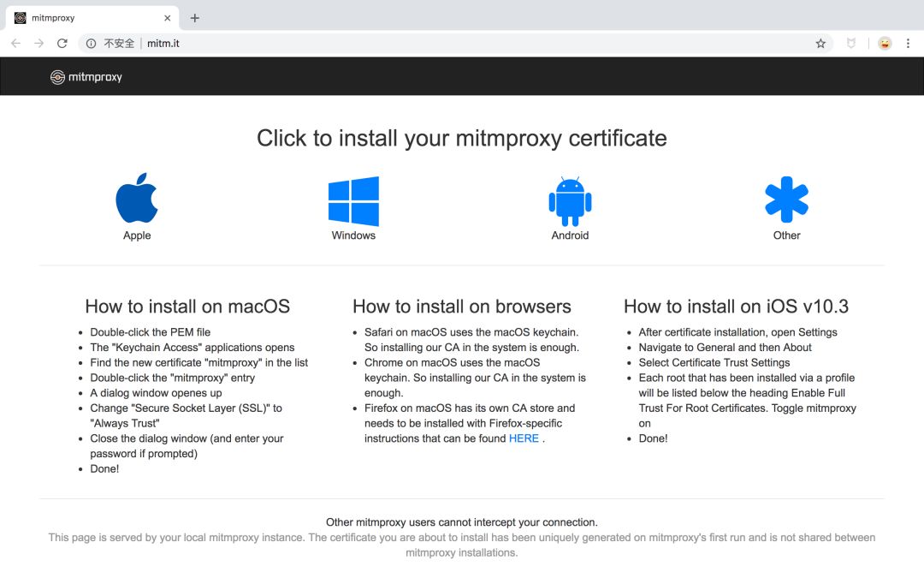This screenshot has height=578, width=924.
Task: Click the '不安全' security label
Action: click(118, 43)
